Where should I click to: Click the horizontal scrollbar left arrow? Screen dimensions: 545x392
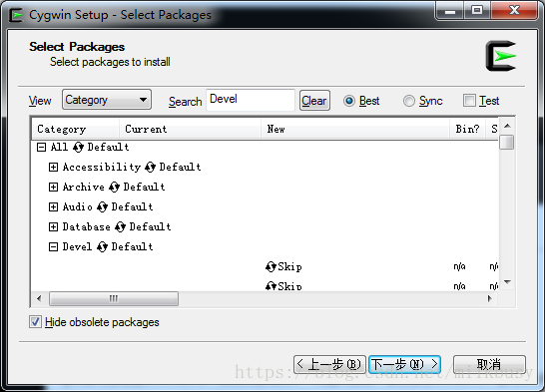(39, 298)
